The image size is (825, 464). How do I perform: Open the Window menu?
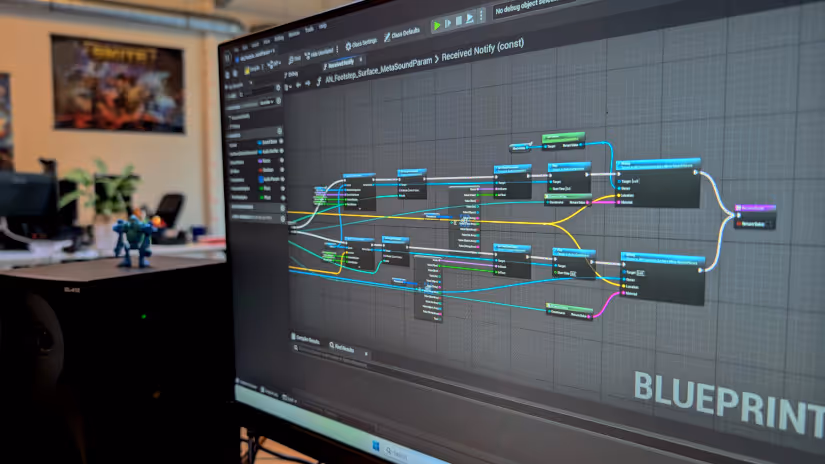[294, 34]
